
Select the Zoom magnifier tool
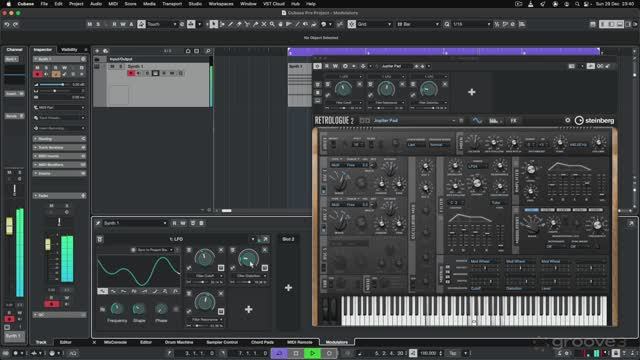[x=272, y=24]
